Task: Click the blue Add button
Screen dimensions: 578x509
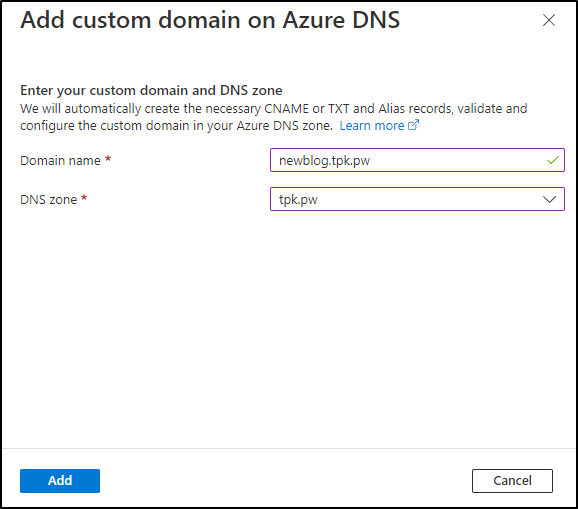Action: [x=60, y=481]
